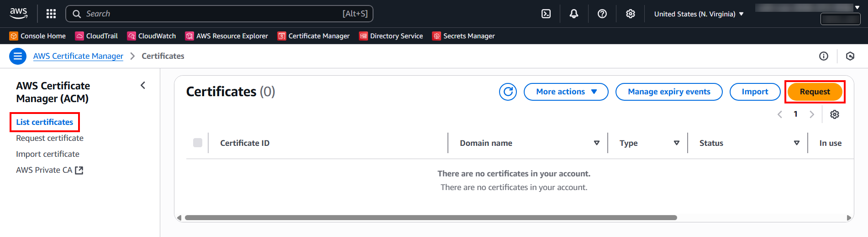Open the Status column filter arrow
The height and width of the screenshot is (237, 868).
[797, 143]
